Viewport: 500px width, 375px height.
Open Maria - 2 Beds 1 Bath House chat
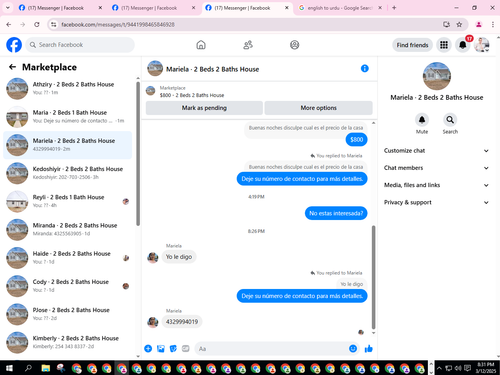[68, 117]
